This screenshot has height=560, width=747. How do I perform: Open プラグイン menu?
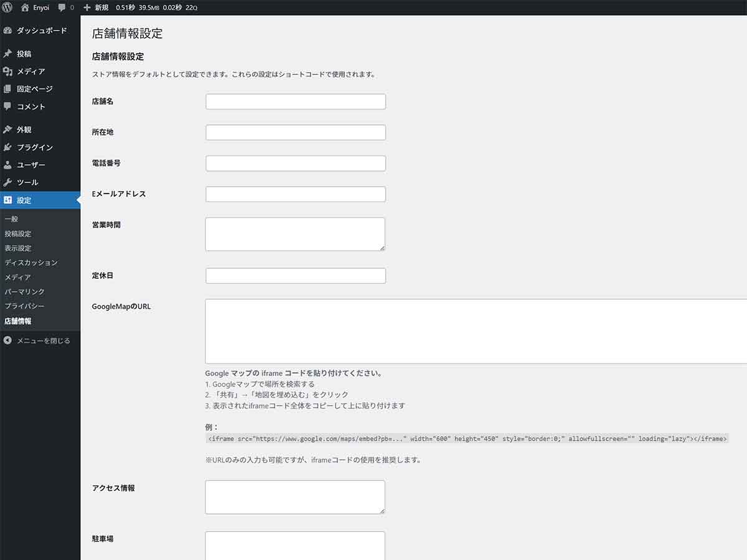tap(34, 147)
